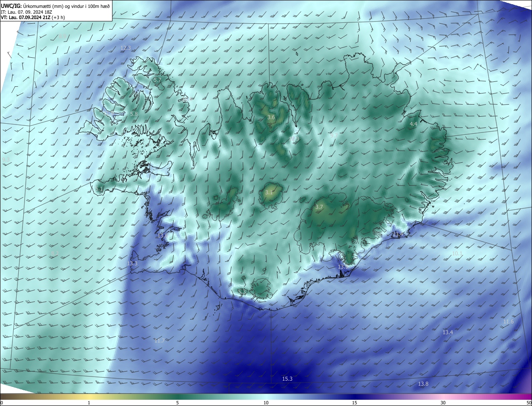
Task: Click the 50 label on the colour scale
Action: pyautogui.click(x=528, y=403)
